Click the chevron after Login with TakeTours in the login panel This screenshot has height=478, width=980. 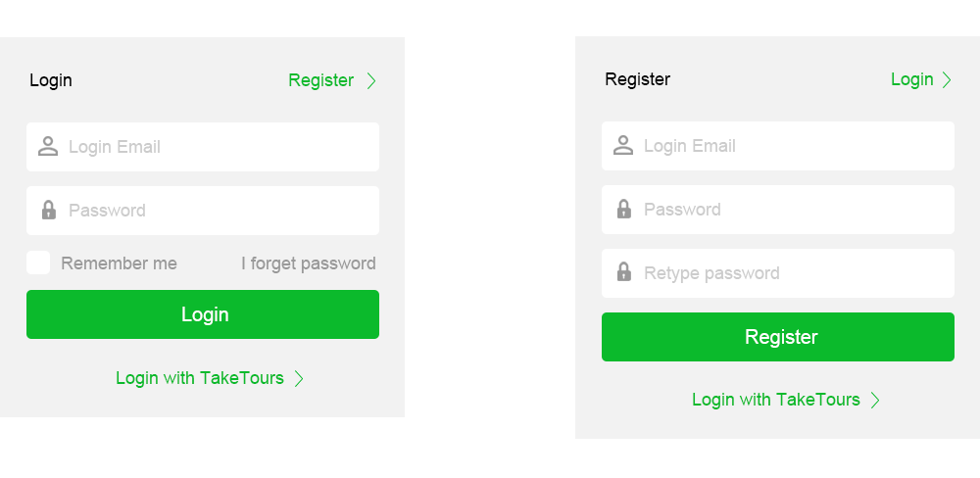click(x=299, y=379)
